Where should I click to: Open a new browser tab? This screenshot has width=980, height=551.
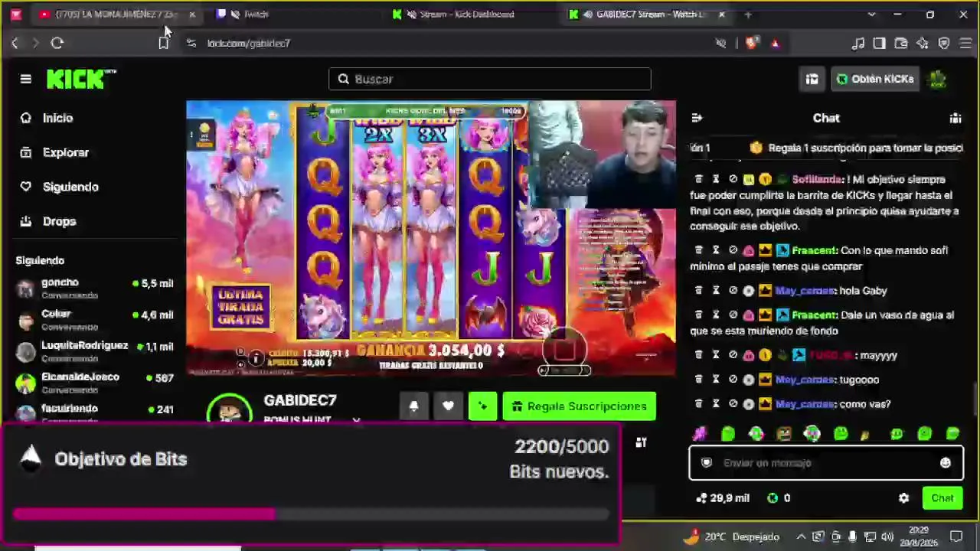click(x=748, y=14)
